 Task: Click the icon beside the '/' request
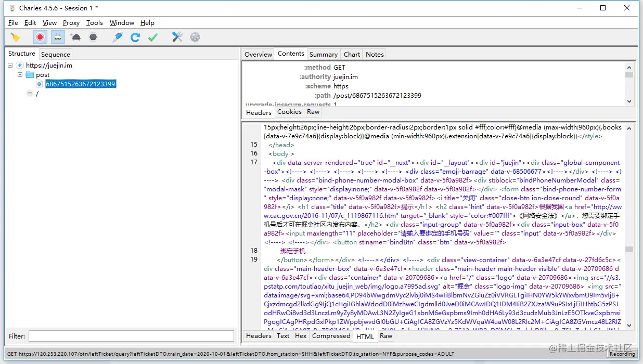[x=30, y=94]
